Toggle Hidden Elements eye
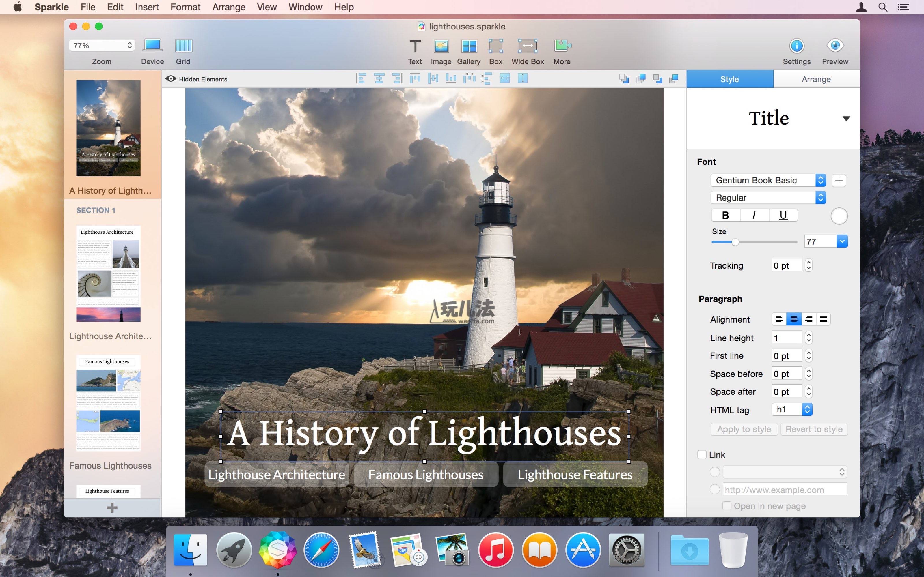The height and width of the screenshot is (577, 924). tap(171, 79)
